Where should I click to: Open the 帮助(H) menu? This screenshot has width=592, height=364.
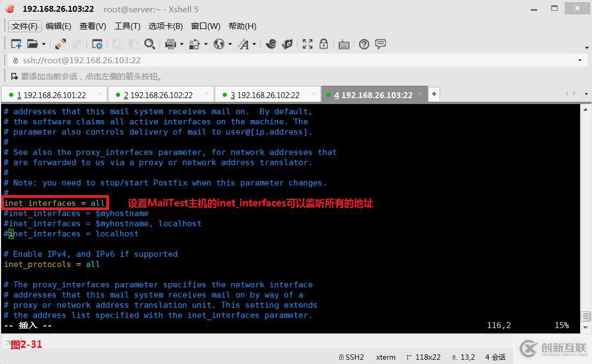(x=243, y=26)
